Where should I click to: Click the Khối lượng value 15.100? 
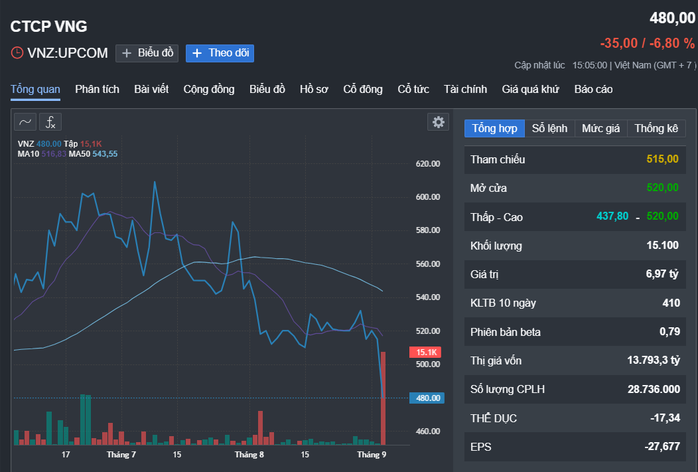point(662,245)
